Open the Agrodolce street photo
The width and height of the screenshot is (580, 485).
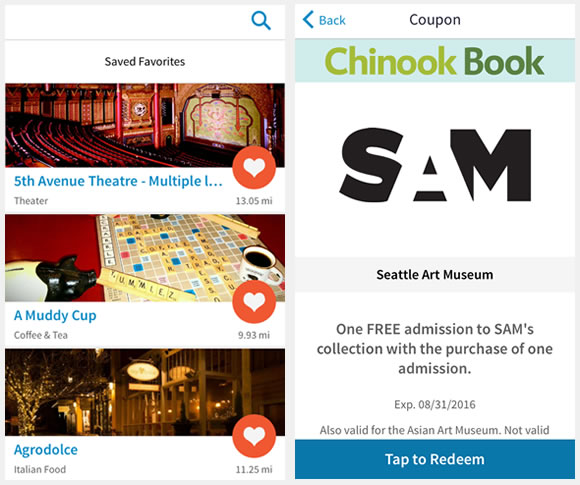coord(145,392)
